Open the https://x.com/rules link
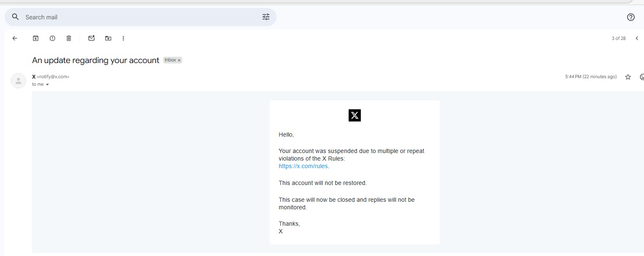This screenshot has height=256, width=644. click(x=303, y=166)
